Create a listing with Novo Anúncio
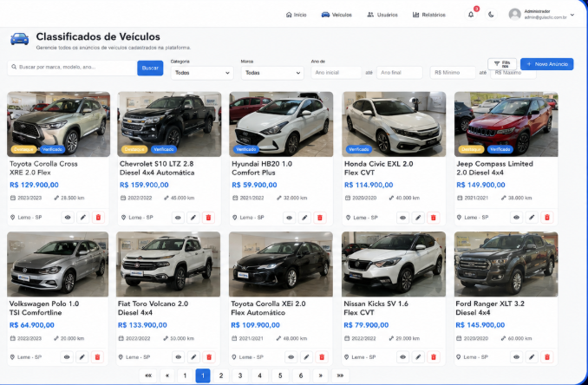 pos(547,64)
